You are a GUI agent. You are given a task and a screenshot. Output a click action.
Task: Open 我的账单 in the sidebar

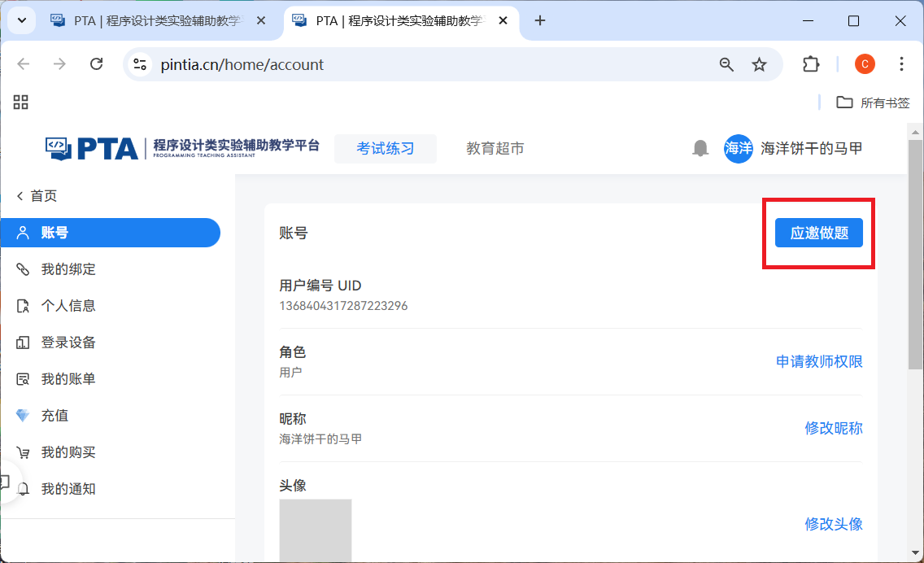pos(68,379)
